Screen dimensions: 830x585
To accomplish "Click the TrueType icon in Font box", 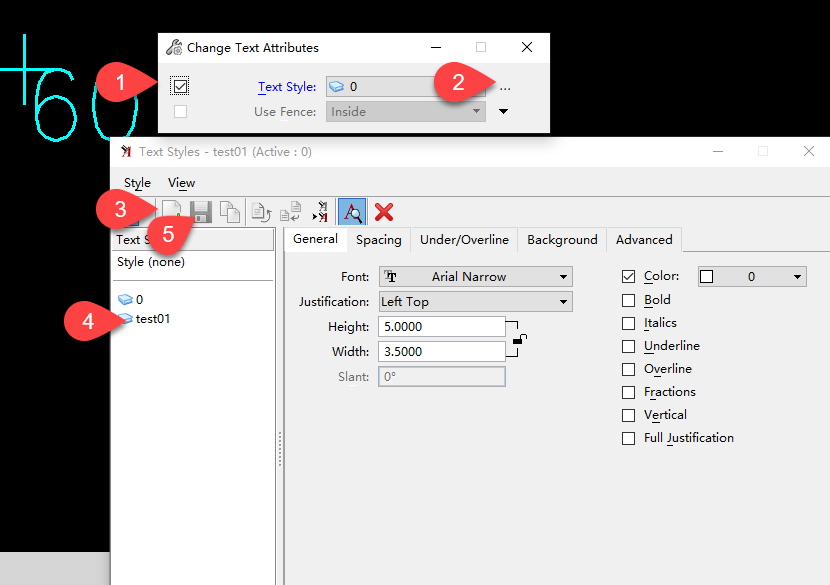I will tap(391, 276).
